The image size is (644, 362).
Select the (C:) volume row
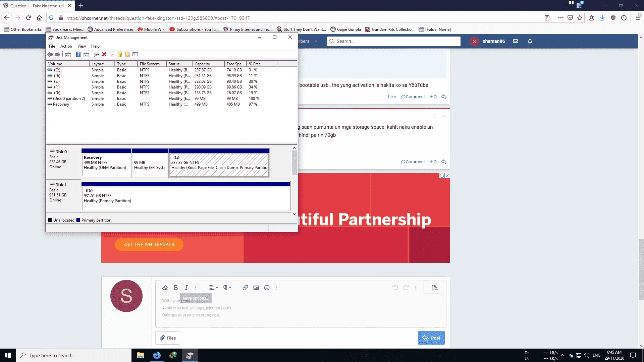coord(171,70)
